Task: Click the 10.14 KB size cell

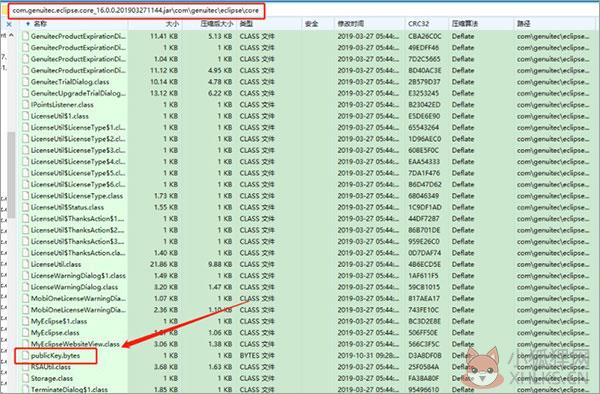Action: point(164,82)
